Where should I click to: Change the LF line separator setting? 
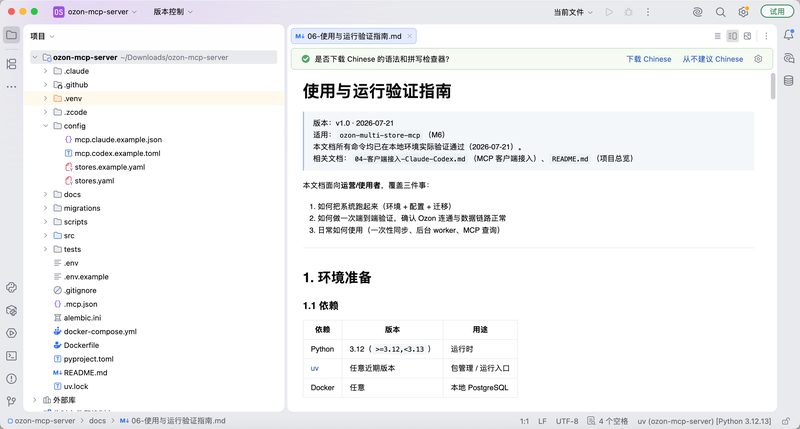pos(542,421)
